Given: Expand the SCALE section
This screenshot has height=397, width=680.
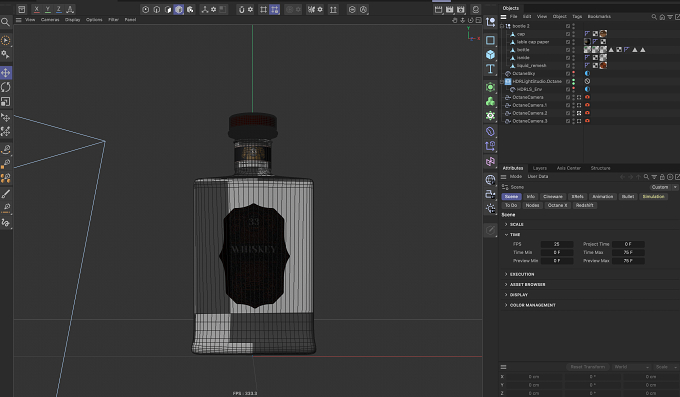Looking at the screenshot, I should (506, 224).
